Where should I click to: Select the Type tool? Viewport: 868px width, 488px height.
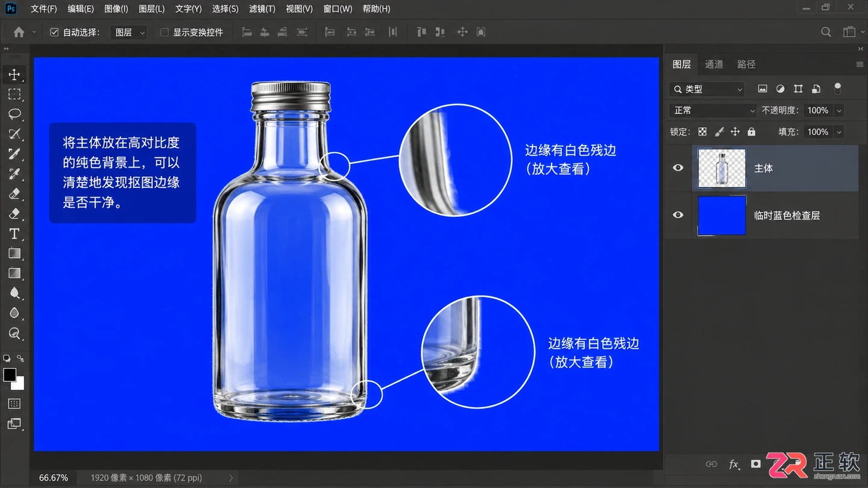[14, 234]
